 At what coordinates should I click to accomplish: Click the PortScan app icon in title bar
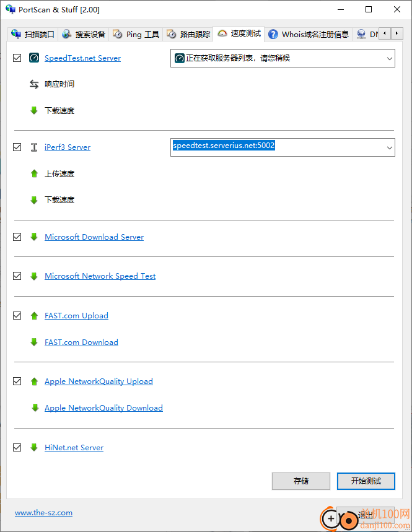pyautogui.click(x=11, y=9)
